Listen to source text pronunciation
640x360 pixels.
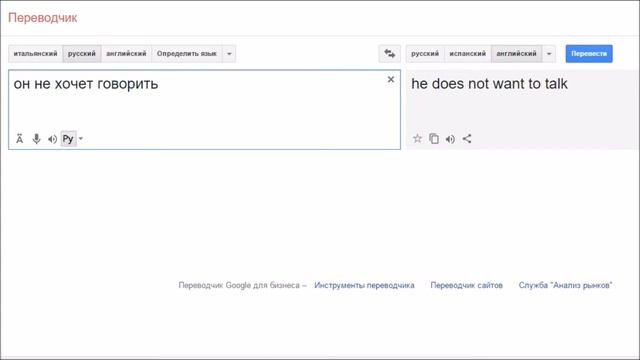point(52,139)
